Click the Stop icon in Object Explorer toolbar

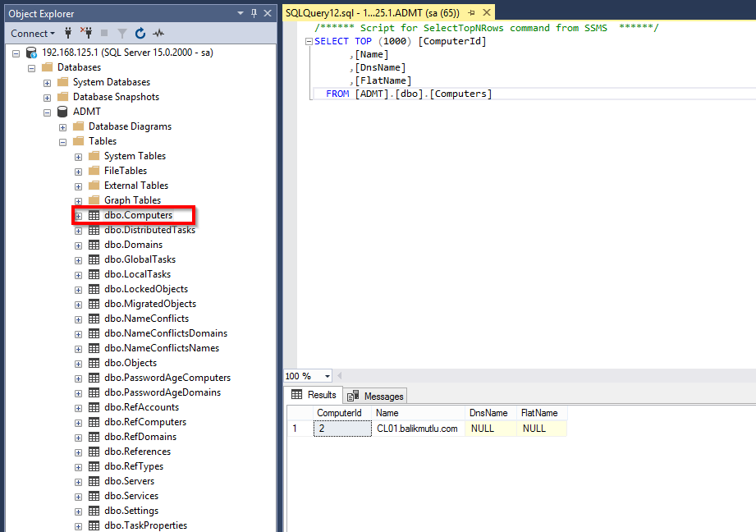click(104, 33)
